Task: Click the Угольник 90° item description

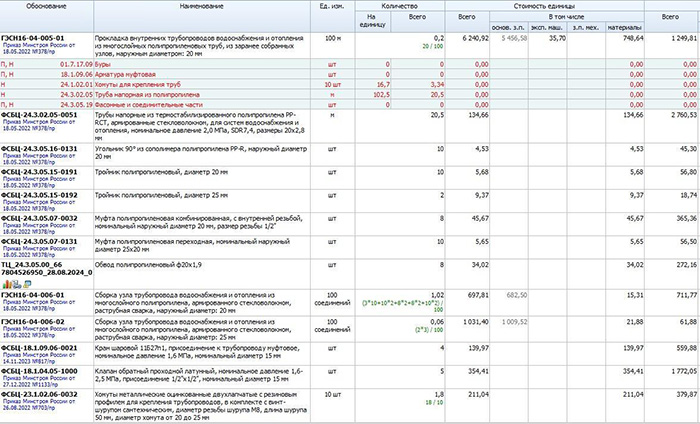Action: [x=201, y=153]
